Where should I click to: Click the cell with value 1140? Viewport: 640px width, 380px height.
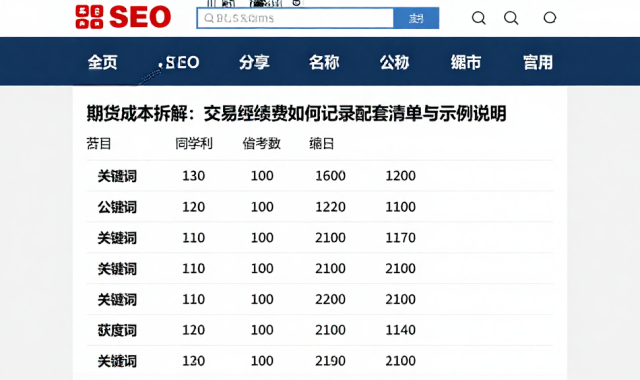coord(400,330)
